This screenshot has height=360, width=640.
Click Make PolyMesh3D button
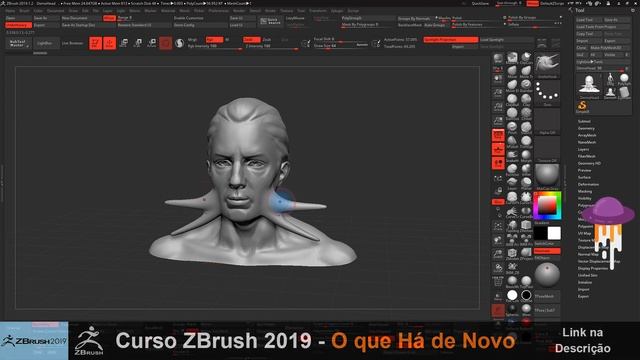610,48
